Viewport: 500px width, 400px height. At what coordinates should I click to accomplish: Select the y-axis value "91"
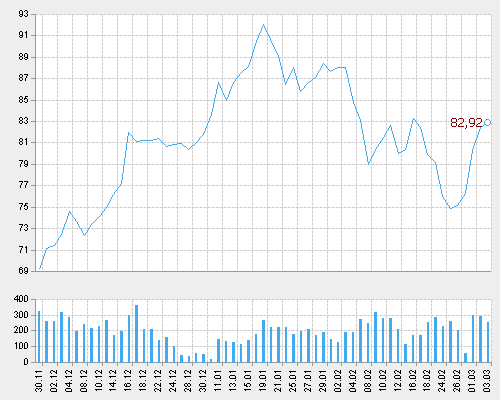(24, 35)
